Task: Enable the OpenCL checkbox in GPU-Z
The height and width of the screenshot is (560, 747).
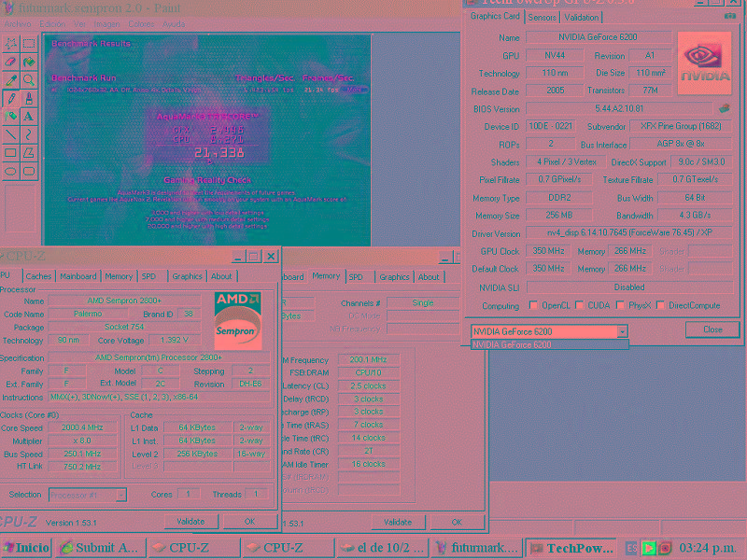Action: tap(533, 305)
